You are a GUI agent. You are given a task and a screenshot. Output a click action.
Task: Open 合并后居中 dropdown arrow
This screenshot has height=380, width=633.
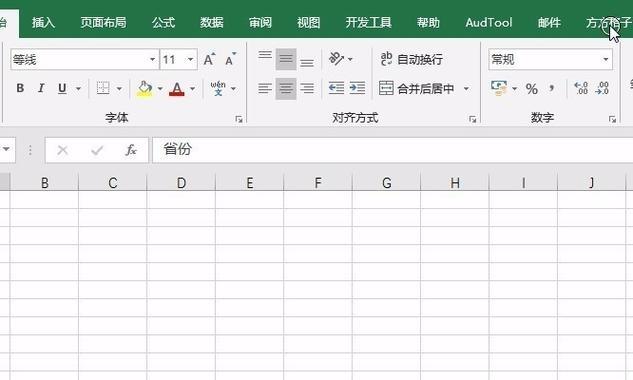466,88
